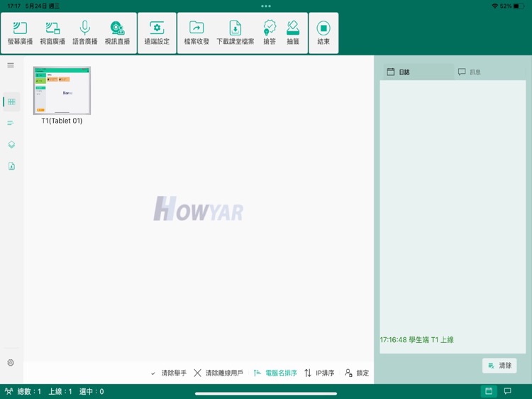Start 語音廣播 voice broadcast

[85, 33]
